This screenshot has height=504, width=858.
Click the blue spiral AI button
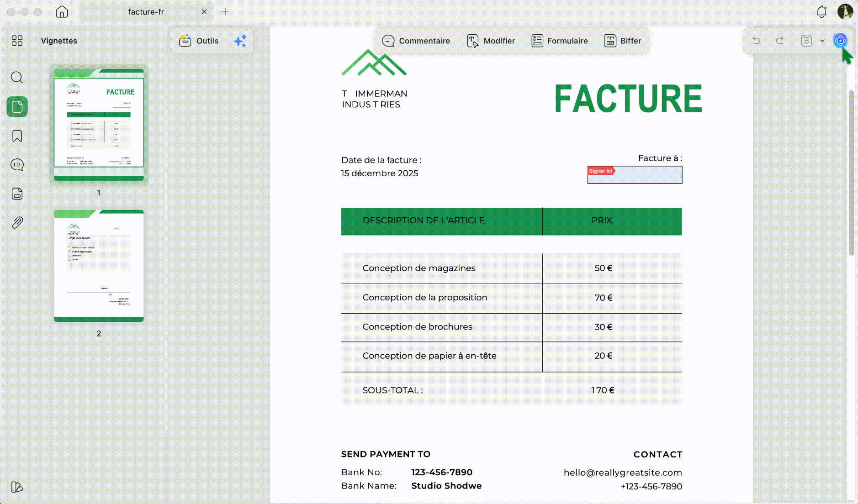click(840, 41)
